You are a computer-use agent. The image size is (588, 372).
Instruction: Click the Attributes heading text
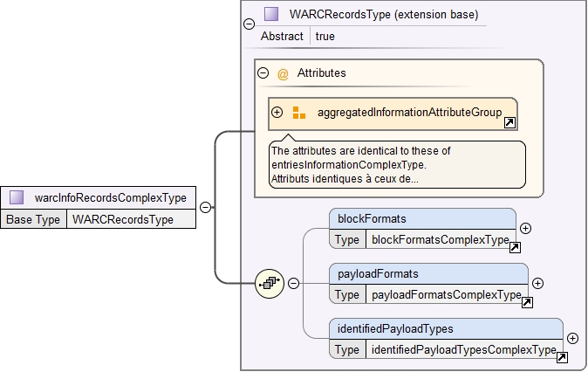pos(322,72)
